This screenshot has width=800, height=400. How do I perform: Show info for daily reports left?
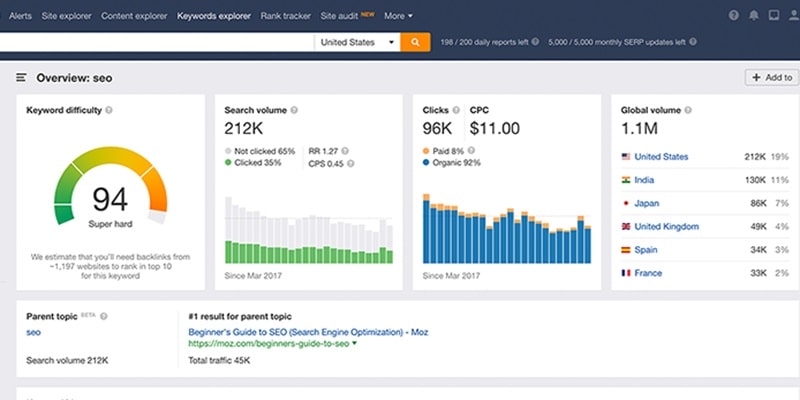(x=535, y=42)
